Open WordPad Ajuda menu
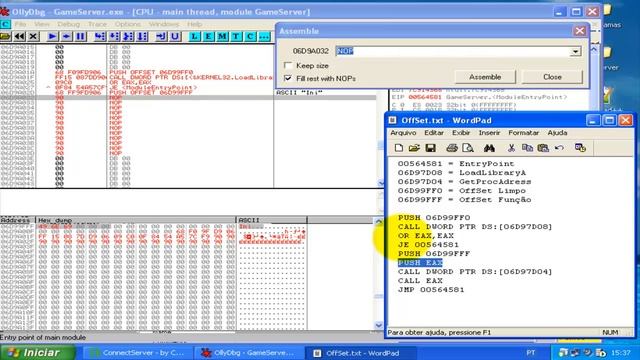The width and height of the screenshot is (640, 360). pos(557,133)
